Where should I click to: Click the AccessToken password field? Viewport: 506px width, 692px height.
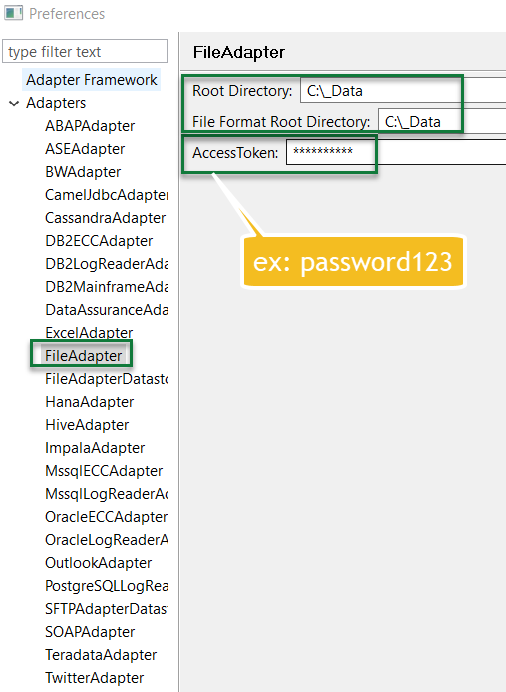396,152
